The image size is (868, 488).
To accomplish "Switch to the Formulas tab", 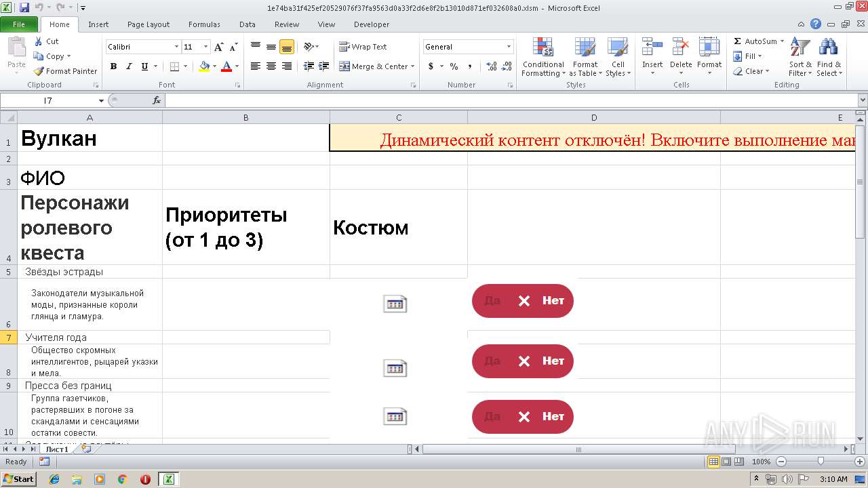I will [204, 24].
